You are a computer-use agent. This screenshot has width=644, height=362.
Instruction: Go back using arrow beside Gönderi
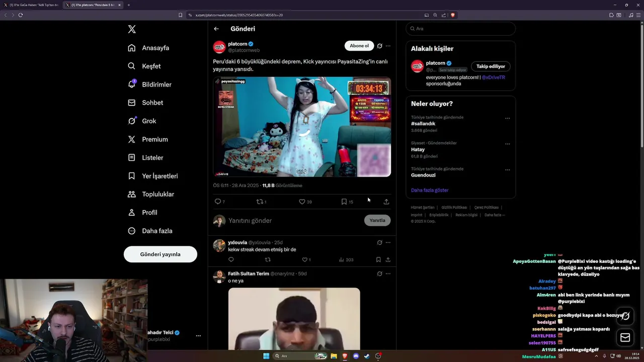point(216,29)
